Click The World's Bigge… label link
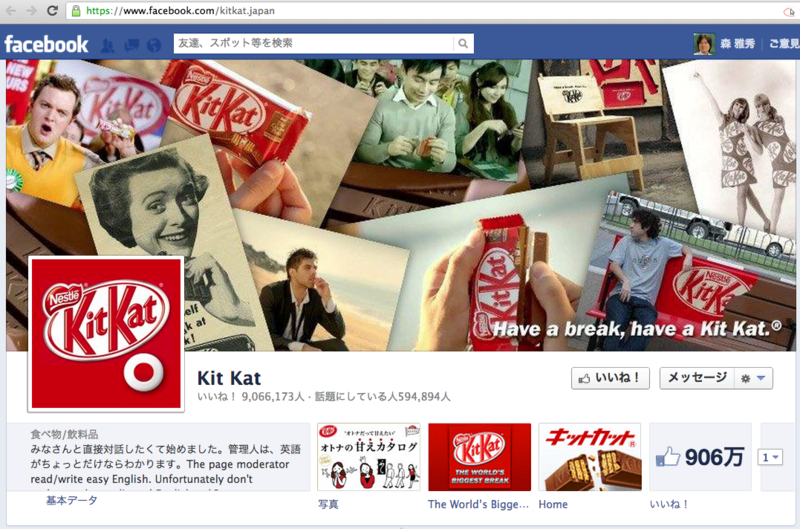The height and width of the screenshot is (529, 800). [478, 505]
